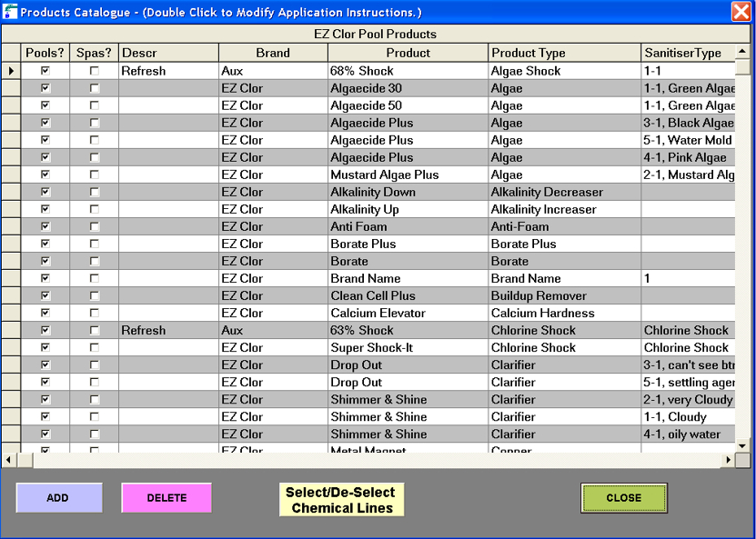Click the ADD button
Image resolution: width=756 pixels, height=539 pixels.
click(x=59, y=497)
